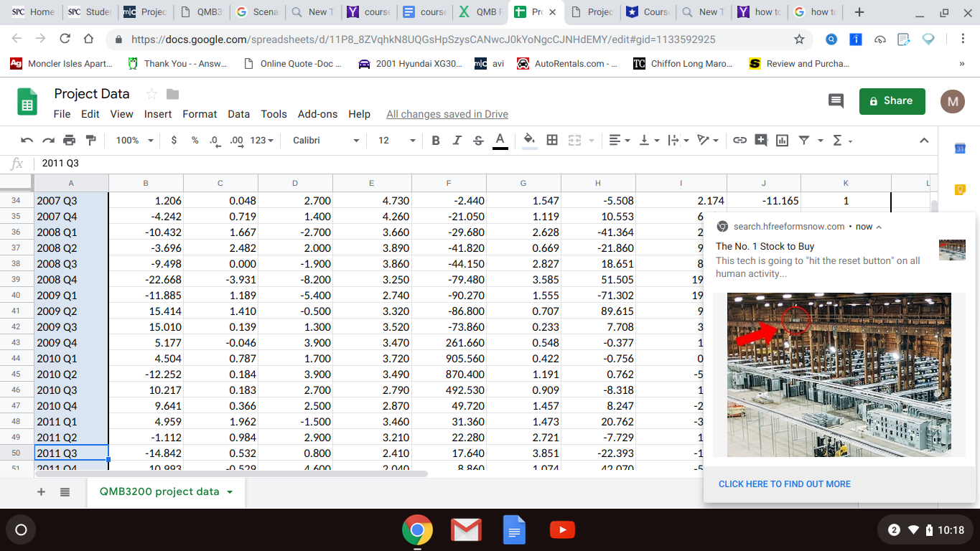Bookmark this page with star icon
Viewport: 980px width, 551px height.
click(799, 39)
